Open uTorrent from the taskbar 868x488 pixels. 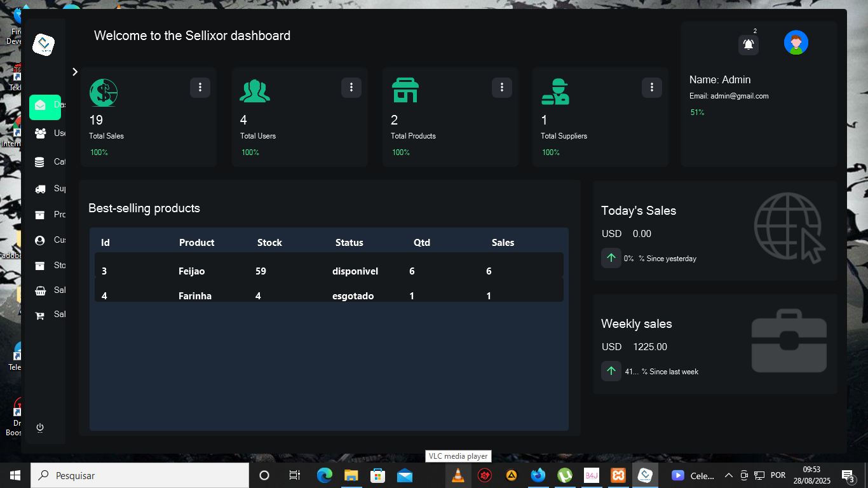coord(564,475)
